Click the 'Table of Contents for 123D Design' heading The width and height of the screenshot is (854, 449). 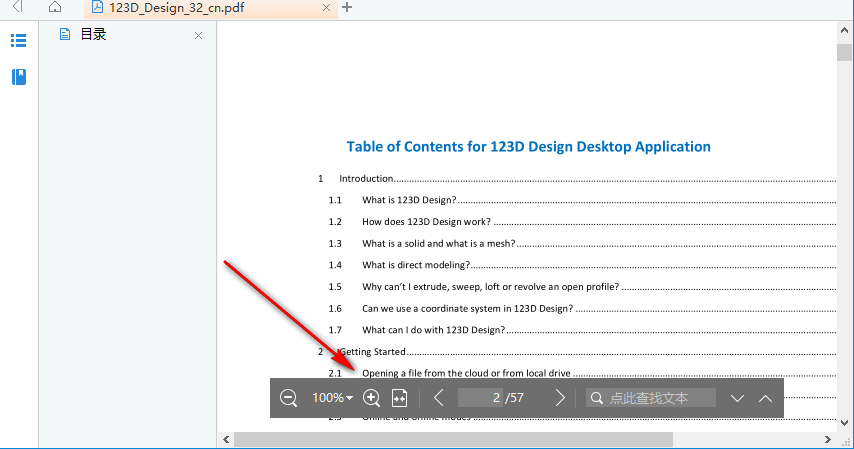pyautogui.click(x=528, y=147)
